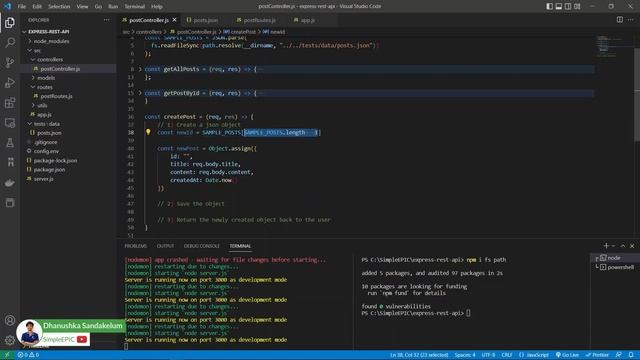Screen dimensions: 640x360
Task: Collapse the EXPRESS-REST-API root folder
Action: (x=68, y=31)
